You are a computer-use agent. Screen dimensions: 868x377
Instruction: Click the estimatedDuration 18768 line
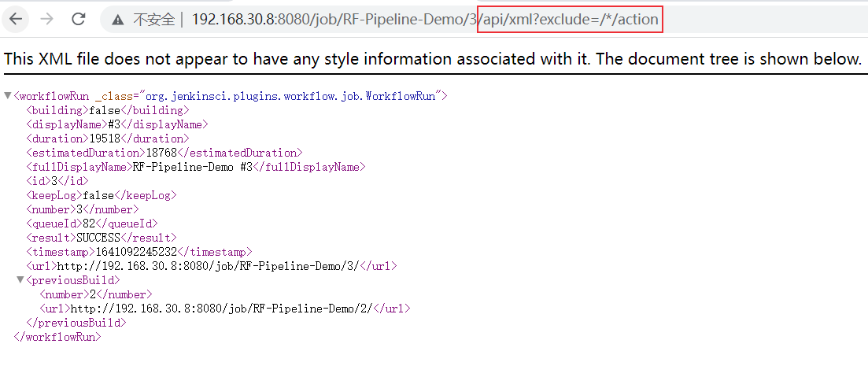coord(164,152)
